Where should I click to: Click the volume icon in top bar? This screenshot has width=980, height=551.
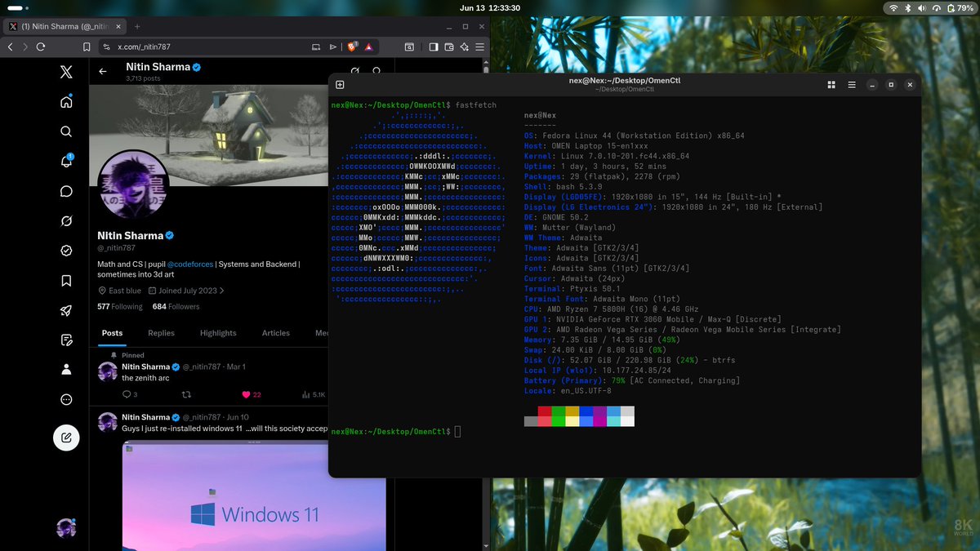[923, 7]
